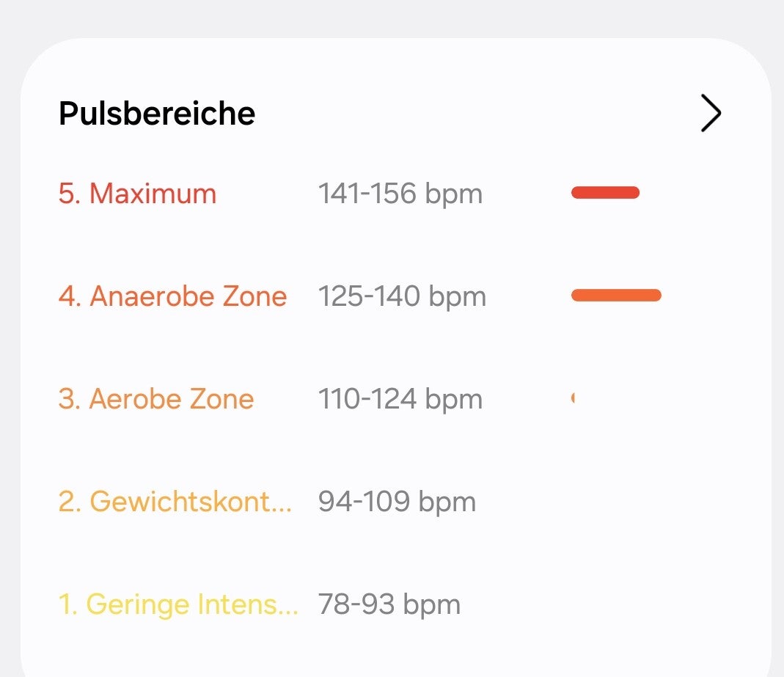Click the 125-140 bpm range
Screen dimensions: 784x677
click(x=402, y=296)
